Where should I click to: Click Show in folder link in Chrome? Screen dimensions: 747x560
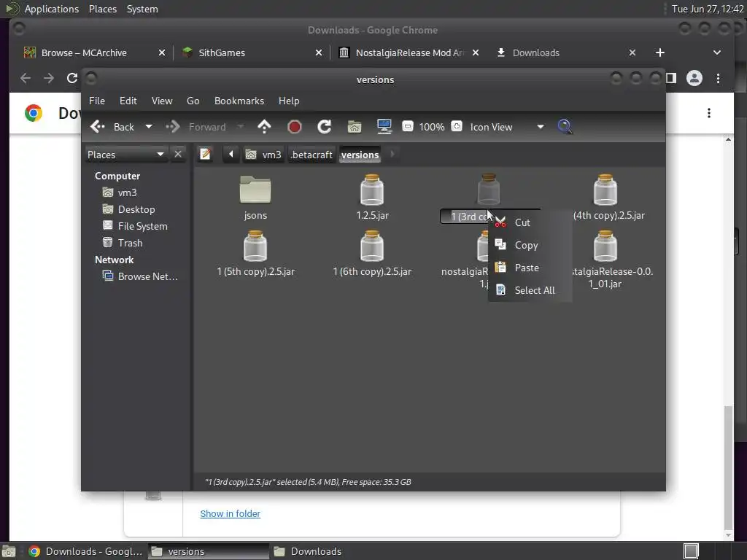(230, 514)
